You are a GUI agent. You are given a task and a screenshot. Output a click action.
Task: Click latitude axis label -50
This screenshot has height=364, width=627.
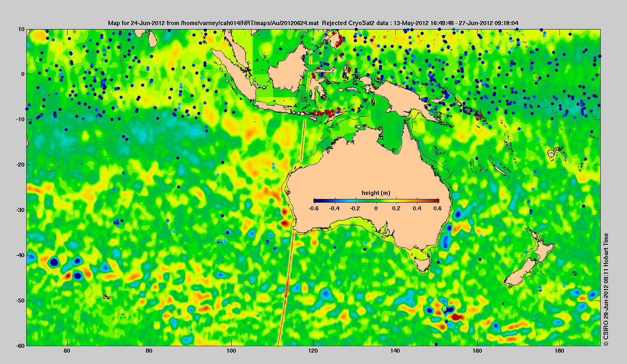click(x=21, y=301)
